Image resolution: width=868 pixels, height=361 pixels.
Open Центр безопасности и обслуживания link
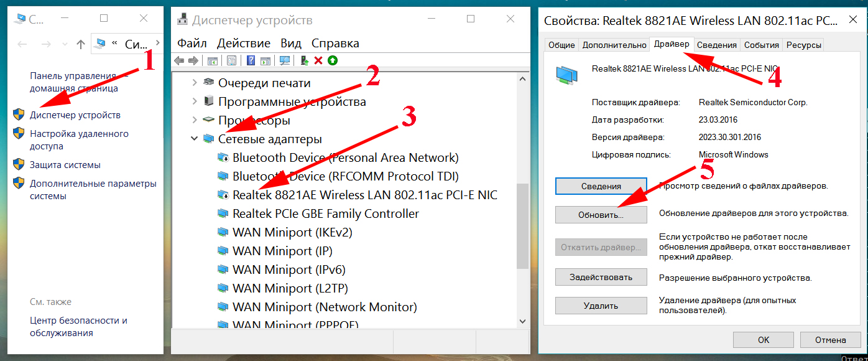[x=78, y=327]
